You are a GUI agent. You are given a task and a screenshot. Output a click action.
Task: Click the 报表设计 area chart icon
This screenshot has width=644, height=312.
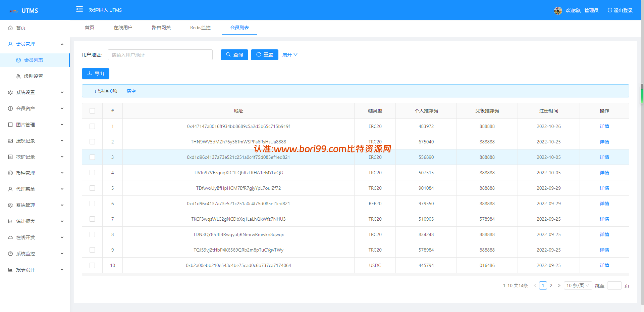[10, 270]
